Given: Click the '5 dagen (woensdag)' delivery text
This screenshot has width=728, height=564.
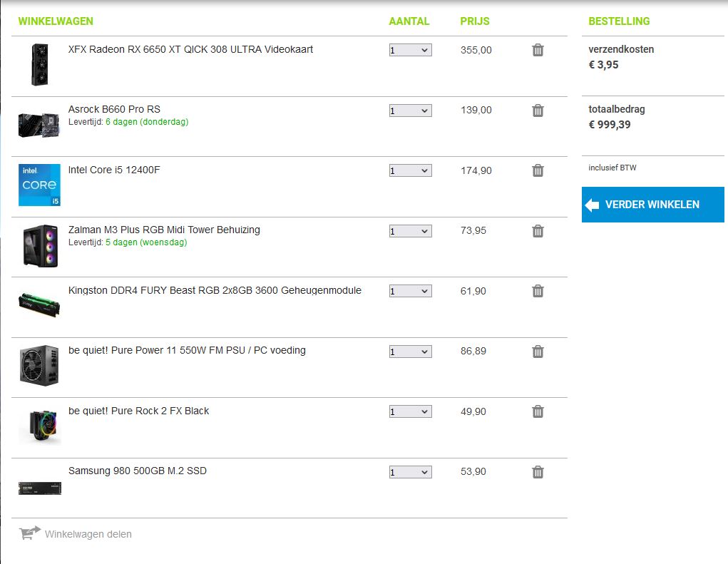Looking at the screenshot, I should pyautogui.click(x=146, y=242).
